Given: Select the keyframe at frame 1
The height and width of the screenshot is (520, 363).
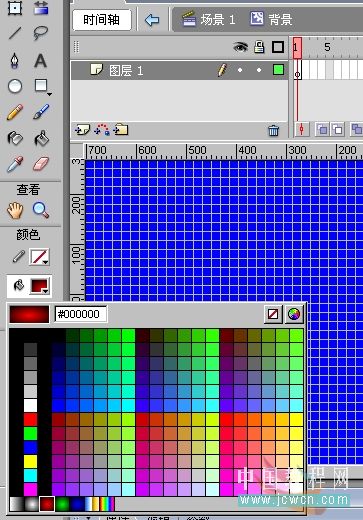Looking at the screenshot, I should tap(298, 70).
